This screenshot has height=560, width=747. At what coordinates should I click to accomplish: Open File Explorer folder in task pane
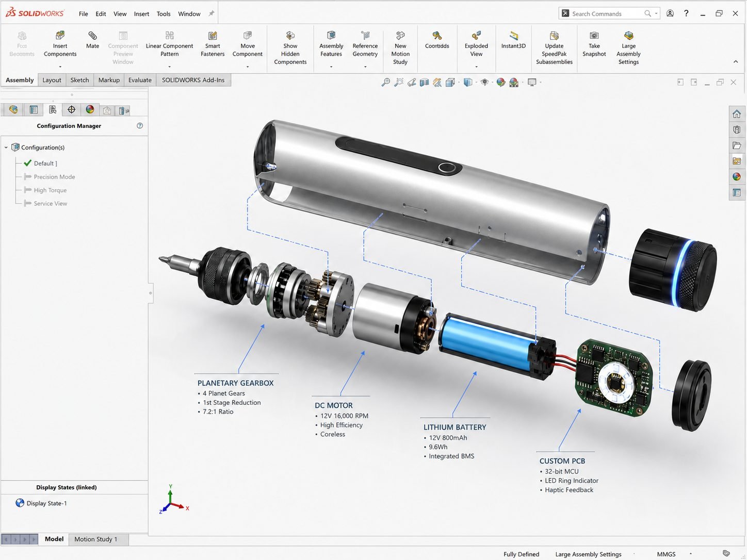tap(737, 145)
